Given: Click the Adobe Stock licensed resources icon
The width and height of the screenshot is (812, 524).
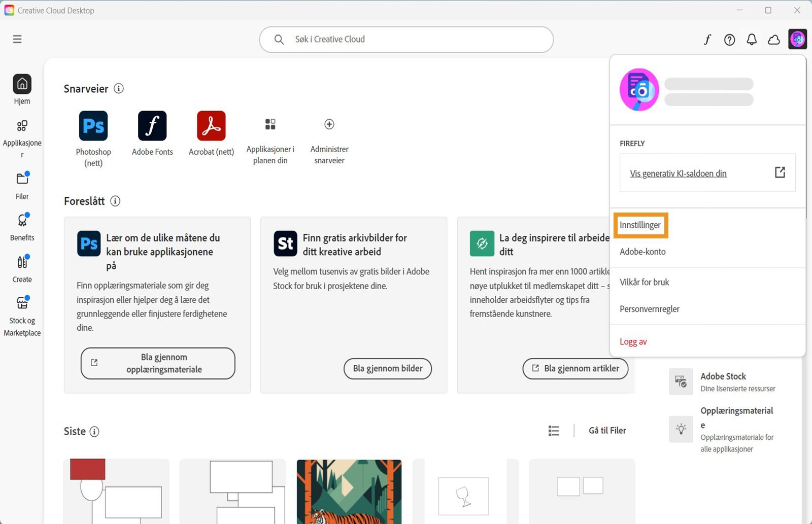Looking at the screenshot, I should [681, 381].
